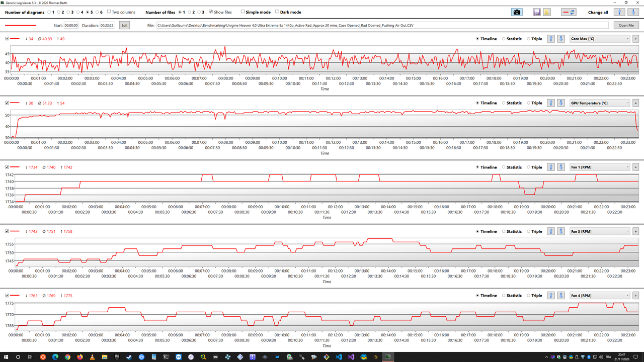
Task: Open the GPU Temperature [°C] channel dropdown
Action: (x=599, y=103)
